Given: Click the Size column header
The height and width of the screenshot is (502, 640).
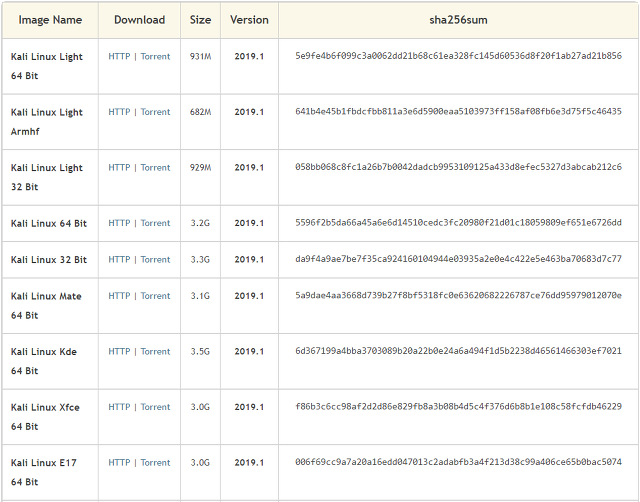Looking at the screenshot, I should (x=200, y=20).
